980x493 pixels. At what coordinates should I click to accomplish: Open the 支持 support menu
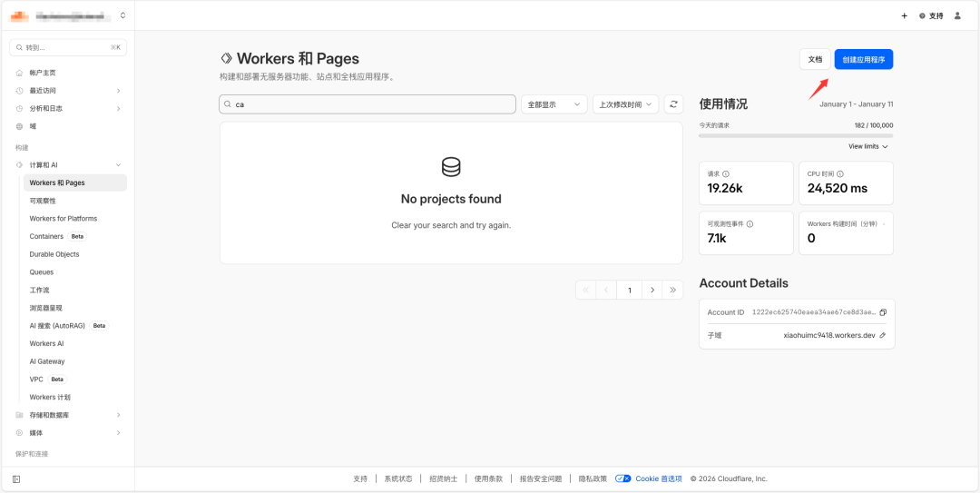(931, 16)
